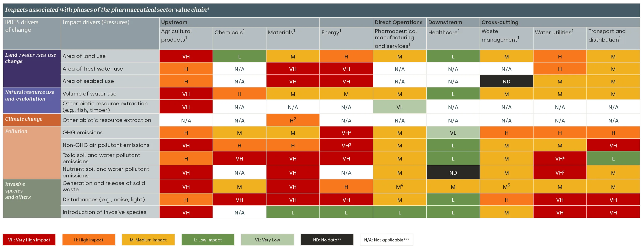Image resolution: width=644 pixels, height=251 pixels.
Task: Click the M: Medium Impact legend box
Action: pos(148,240)
